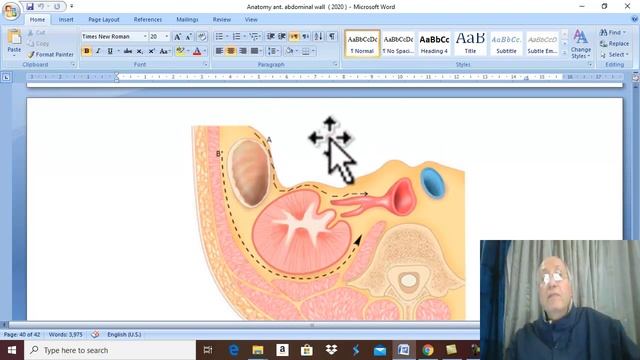Image resolution: width=640 pixels, height=360 pixels.
Task: Switch to the Review tab
Action: click(222, 19)
